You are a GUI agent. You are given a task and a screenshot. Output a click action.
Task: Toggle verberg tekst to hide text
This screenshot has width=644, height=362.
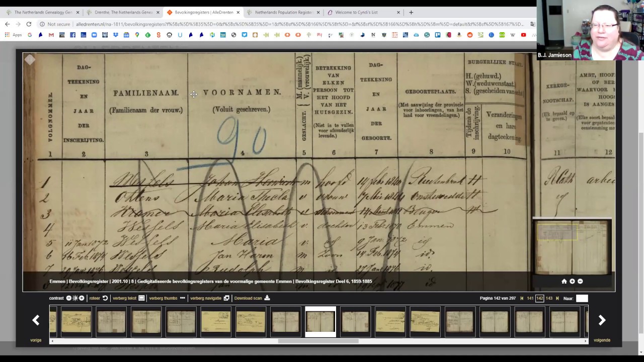(x=124, y=298)
